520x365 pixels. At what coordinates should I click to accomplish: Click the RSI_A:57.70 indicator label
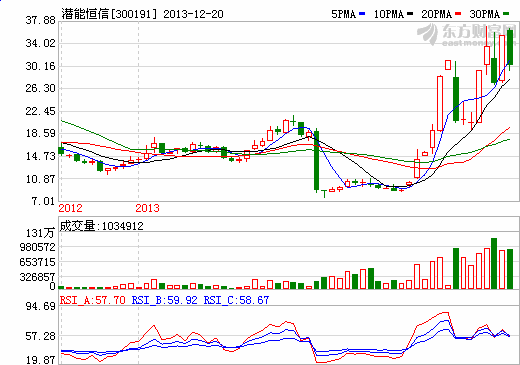pyautogui.click(x=93, y=300)
